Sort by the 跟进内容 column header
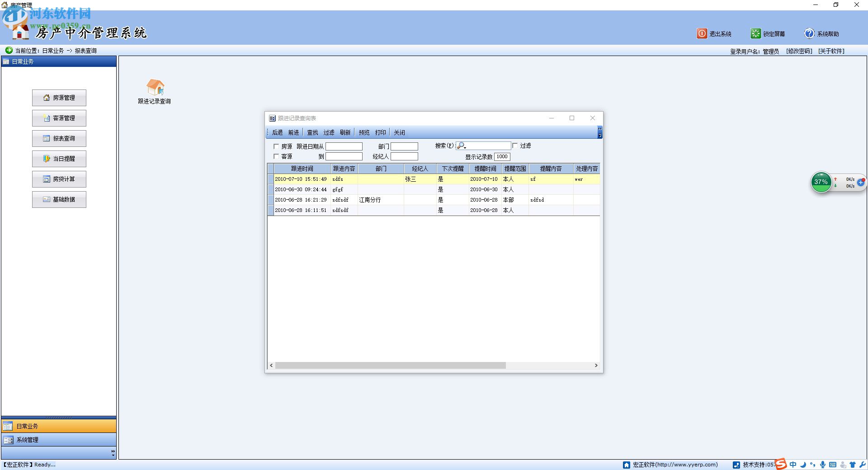Viewport: 868px width, 470px height. coord(344,169)
